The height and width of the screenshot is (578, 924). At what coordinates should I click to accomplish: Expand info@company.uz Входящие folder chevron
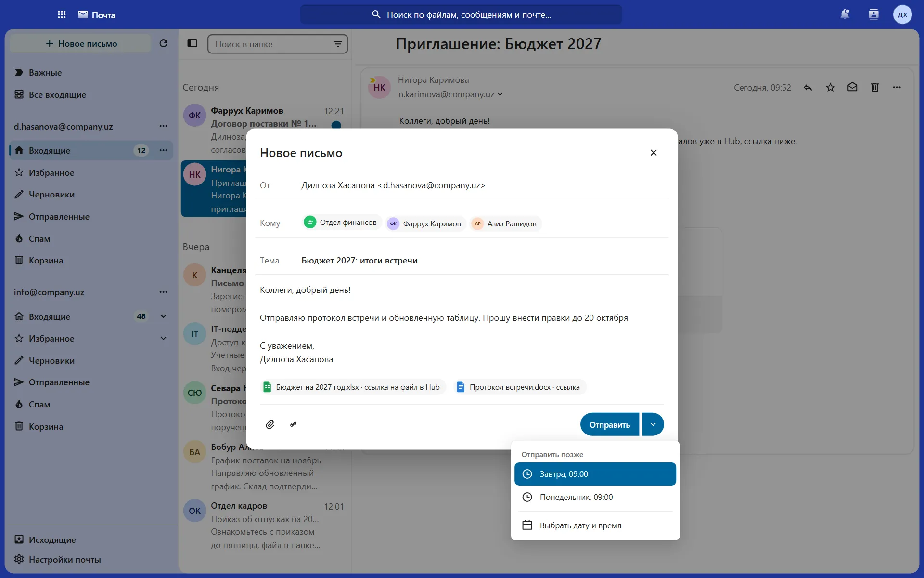coord(164,316)
